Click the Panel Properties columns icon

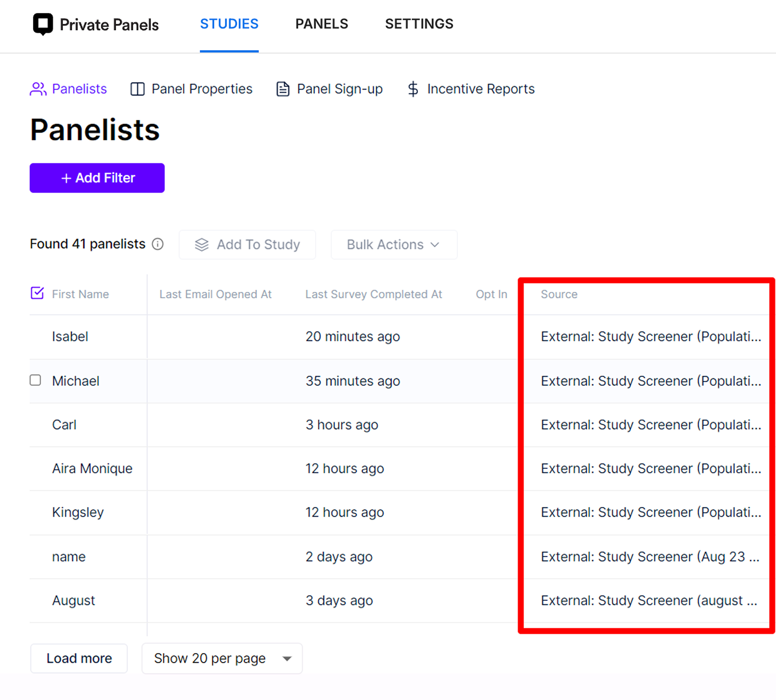(137, 89)
